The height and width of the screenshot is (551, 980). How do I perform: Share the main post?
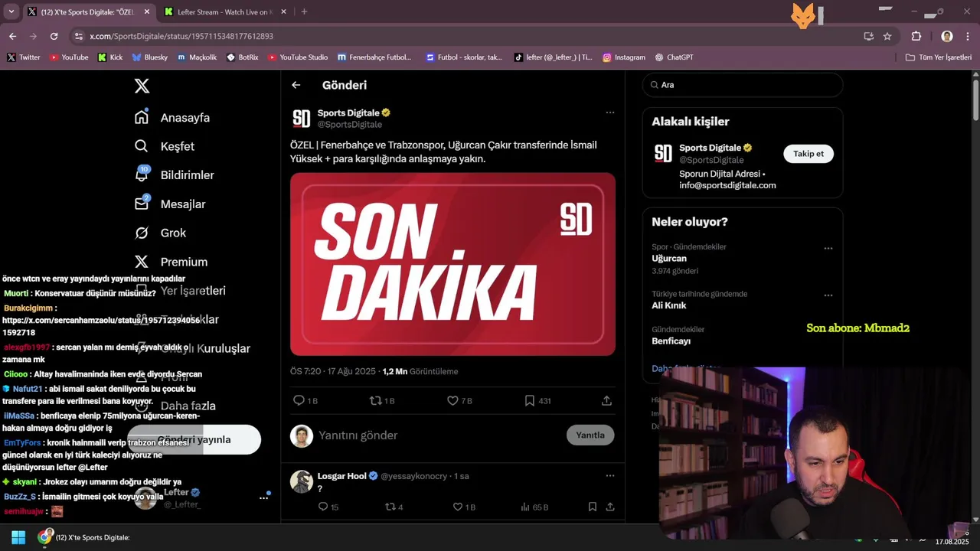pos(606,400)
